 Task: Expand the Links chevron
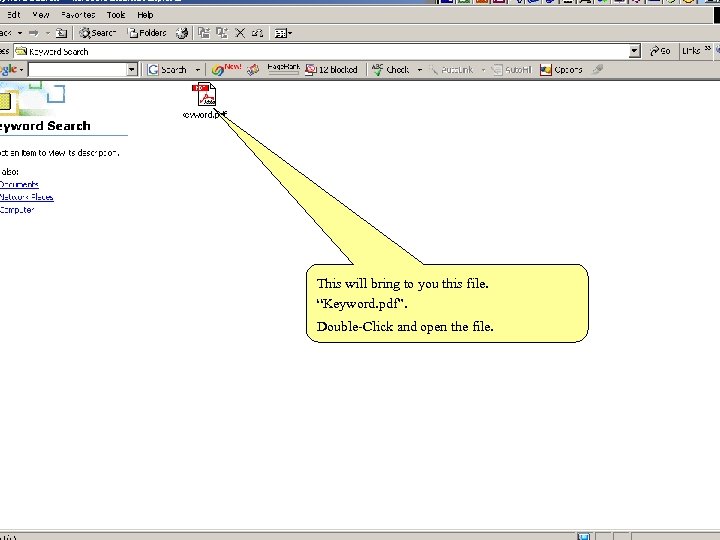[x=708, y=49]
